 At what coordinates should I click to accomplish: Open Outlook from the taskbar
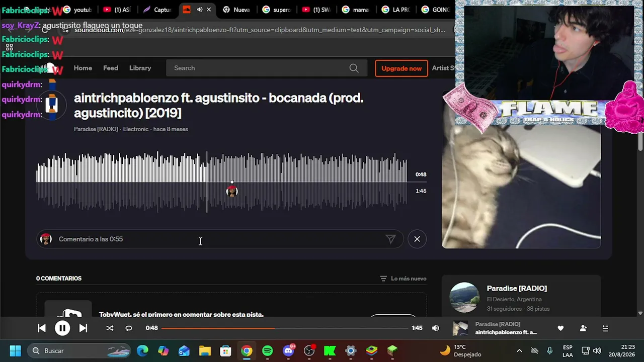184,350
